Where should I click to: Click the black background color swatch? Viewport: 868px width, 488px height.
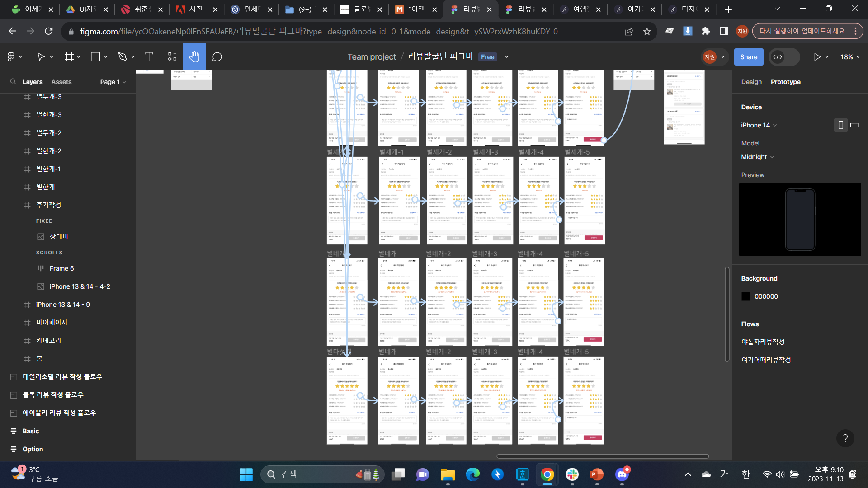click(746, 296)
